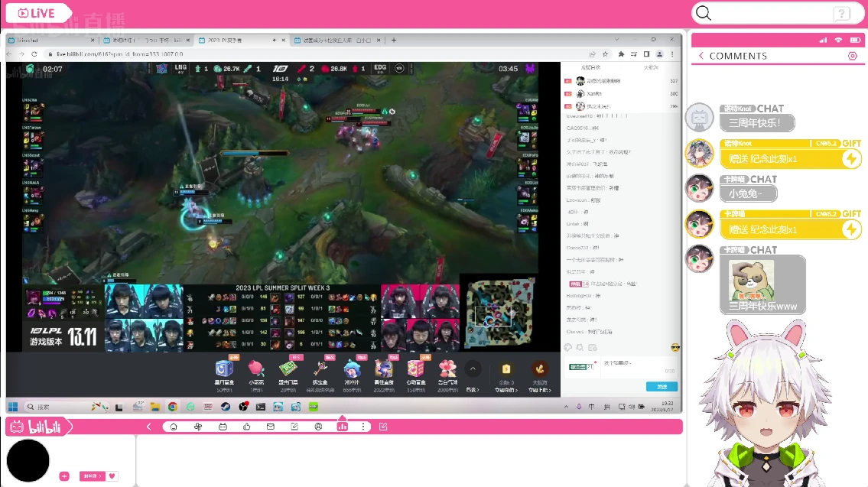Collapse comments with the back chevron

pyautogui.click(x=701, y=56)
